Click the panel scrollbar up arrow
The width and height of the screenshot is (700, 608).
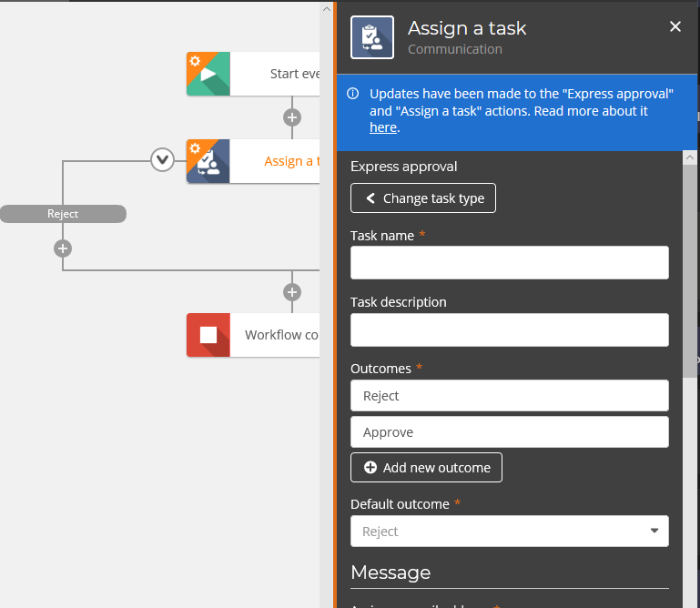[x=690, y=157]
